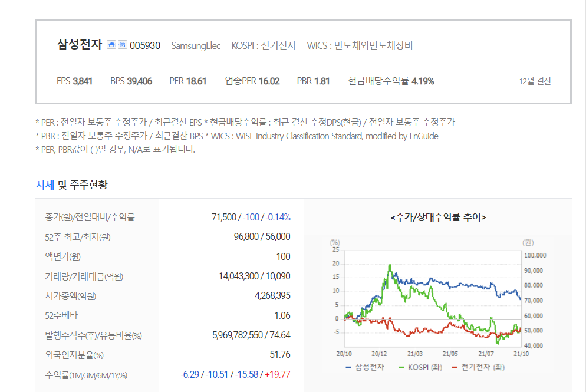Click the 액면가(원) row label
This screenshot has height=392, width=586.
point(62,257)
